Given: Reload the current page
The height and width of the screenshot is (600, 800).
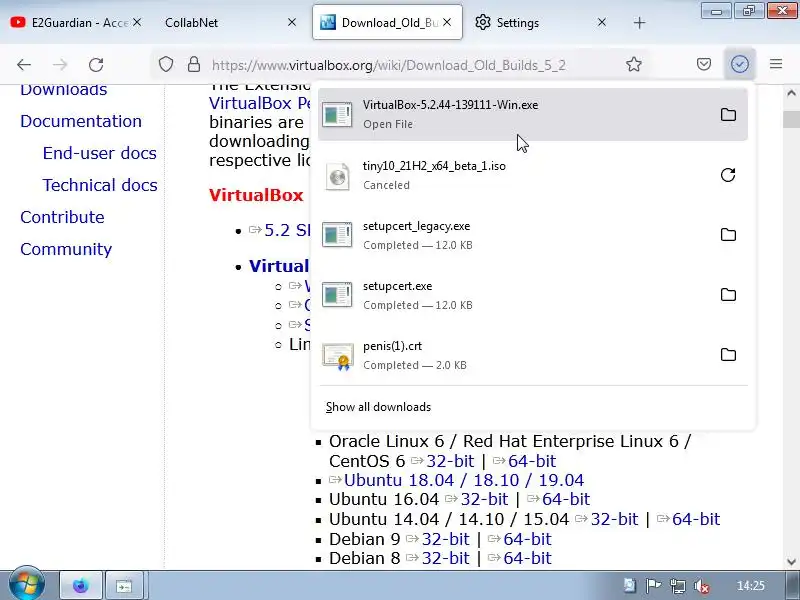Looking at the screenshot, I should tap(96, 64).
